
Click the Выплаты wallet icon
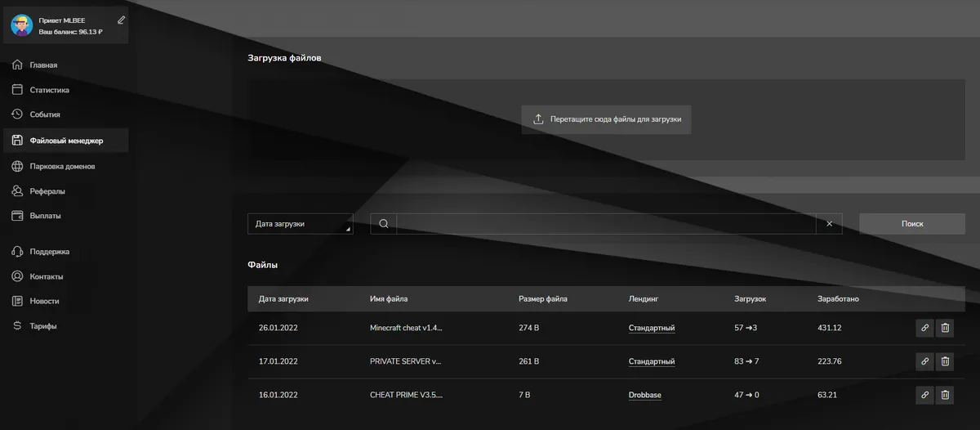point(16,216)
